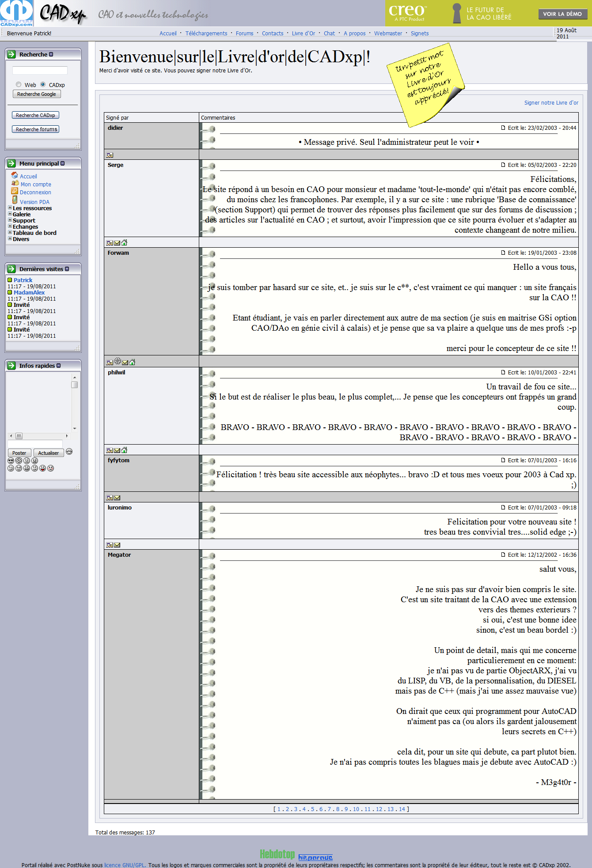Click the Signer notre Livre d'or link
This screenshot has height=868, width=592.
tap(551, 103)
